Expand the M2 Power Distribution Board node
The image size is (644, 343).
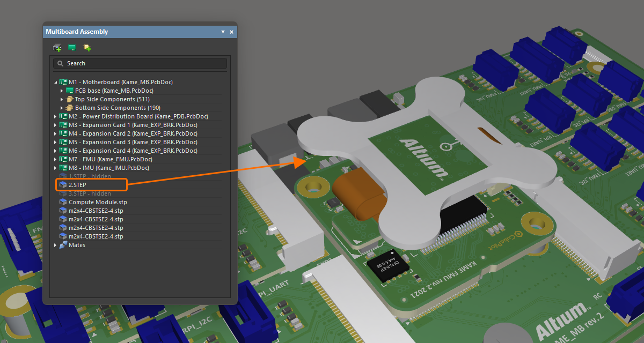(55, 116)
